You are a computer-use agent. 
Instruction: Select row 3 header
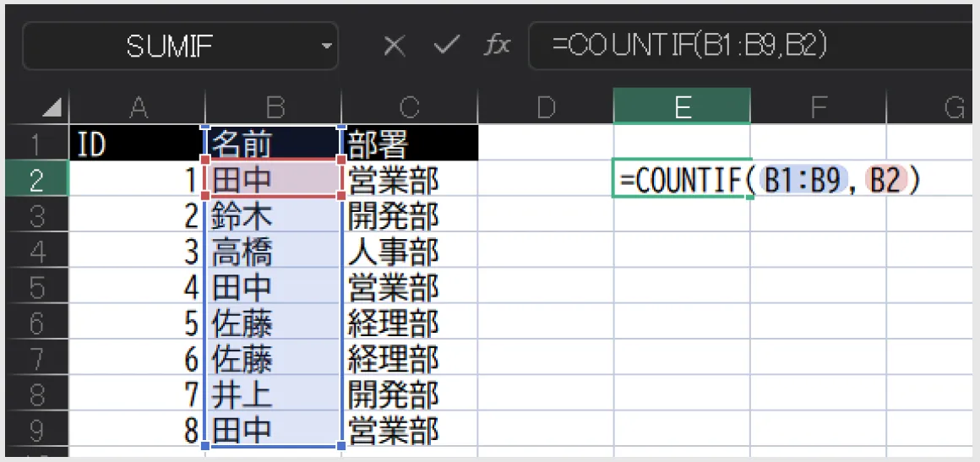click(x=36, y=215)
